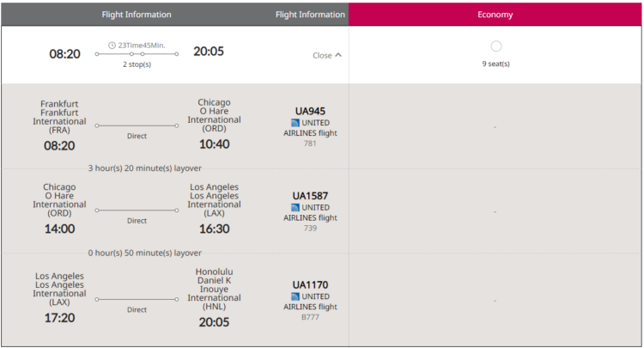Open the Economy fare column header
This screenshot has width=644, height=348.
495,15
